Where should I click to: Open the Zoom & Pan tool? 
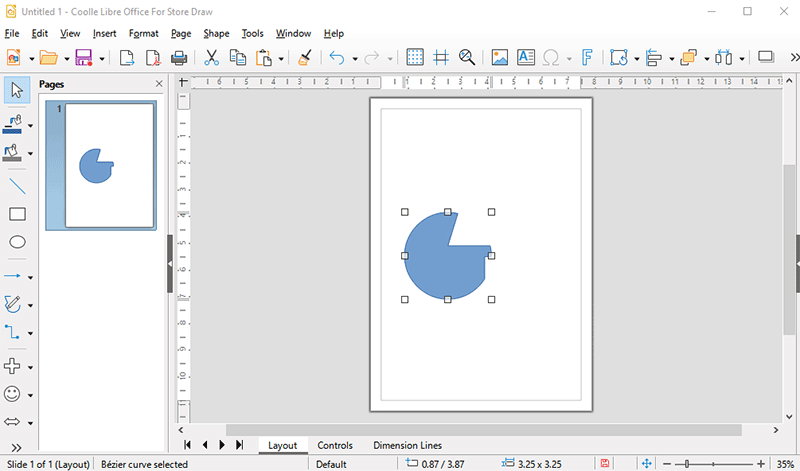click(466, 58)
